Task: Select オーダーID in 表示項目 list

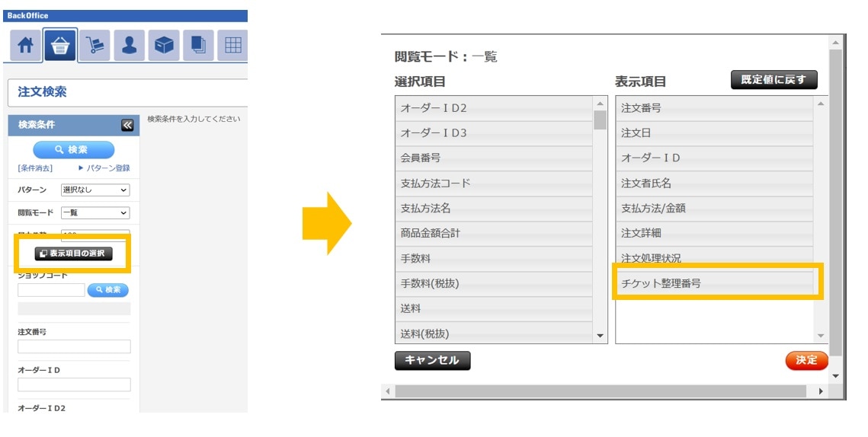Action: (715, 158)
